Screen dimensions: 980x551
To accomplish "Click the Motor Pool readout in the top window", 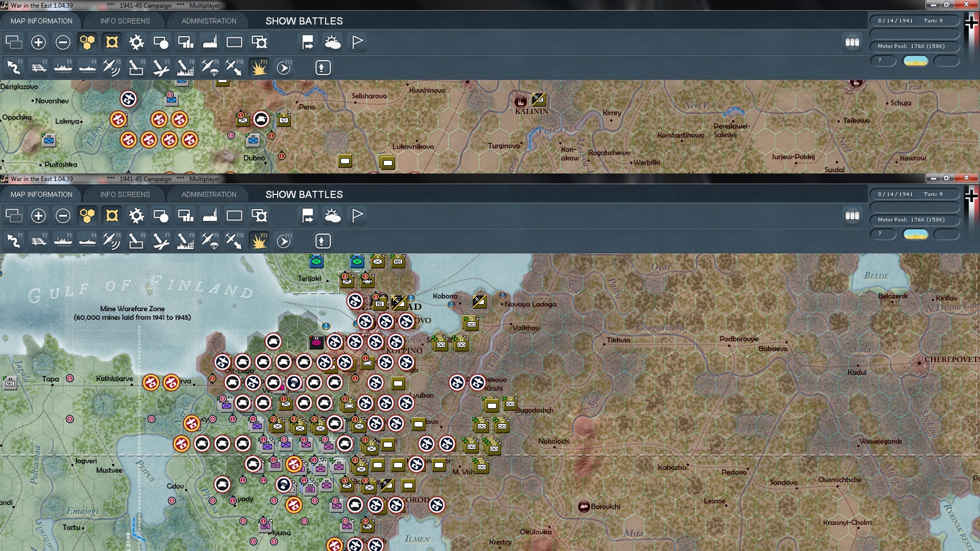I will click(915, 46).
